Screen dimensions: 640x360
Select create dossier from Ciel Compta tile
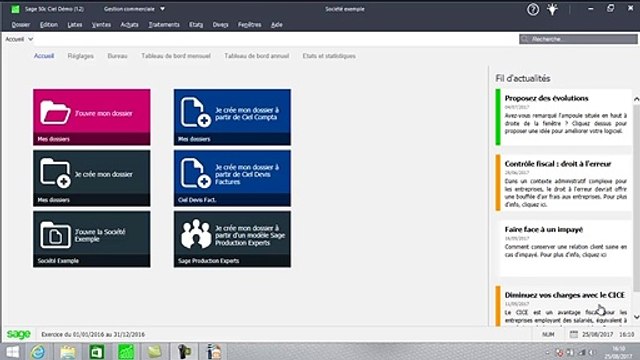point(232,117)
